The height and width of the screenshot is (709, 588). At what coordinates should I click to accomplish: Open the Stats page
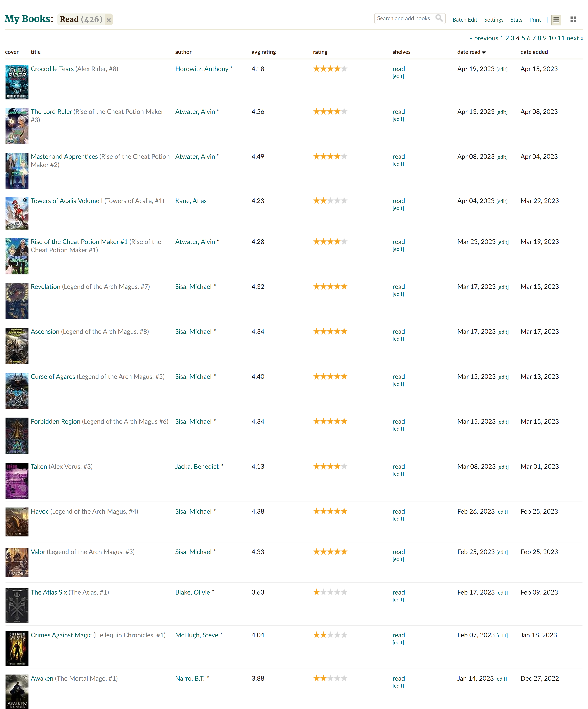coord(516,20)
